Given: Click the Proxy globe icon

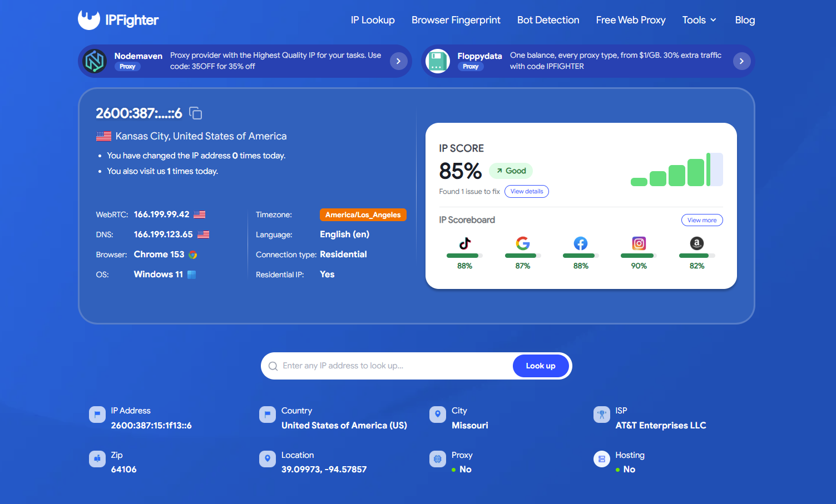Looking at the screenshot, I should coord(438,459).
